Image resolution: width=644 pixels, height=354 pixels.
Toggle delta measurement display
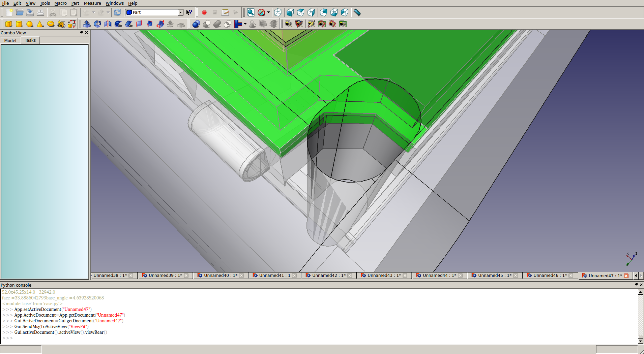[343, 24]
